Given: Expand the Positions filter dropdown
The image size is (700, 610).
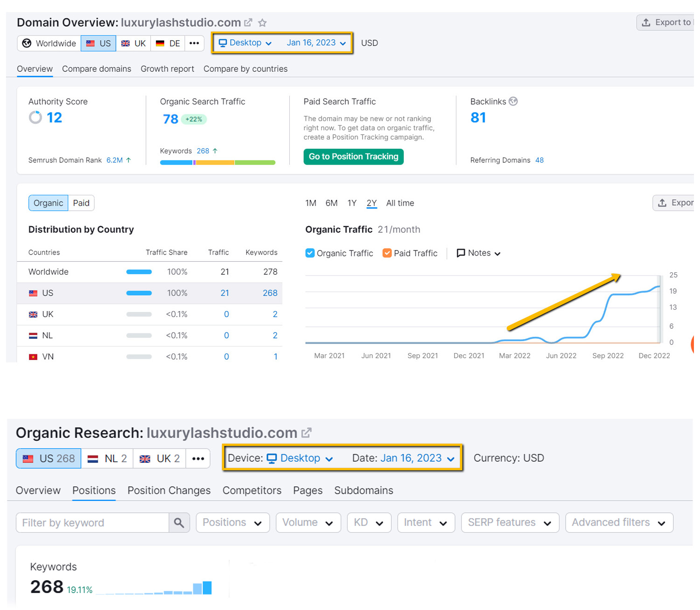Looking at the screenshot, I should 232,523.
